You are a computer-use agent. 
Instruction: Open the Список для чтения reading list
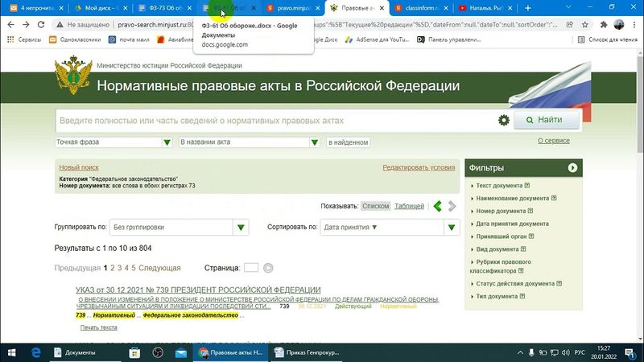[x=608, y=39]
